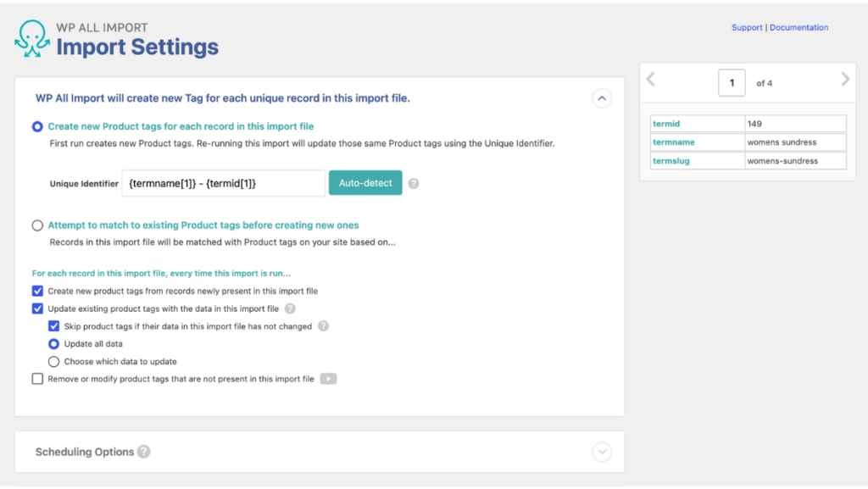Click the value 149

[x=754, y=124]
